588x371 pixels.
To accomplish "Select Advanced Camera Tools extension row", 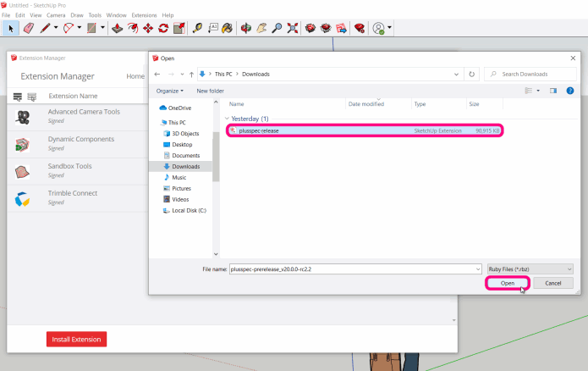I will pyautogui.click(x=78, y=117).
